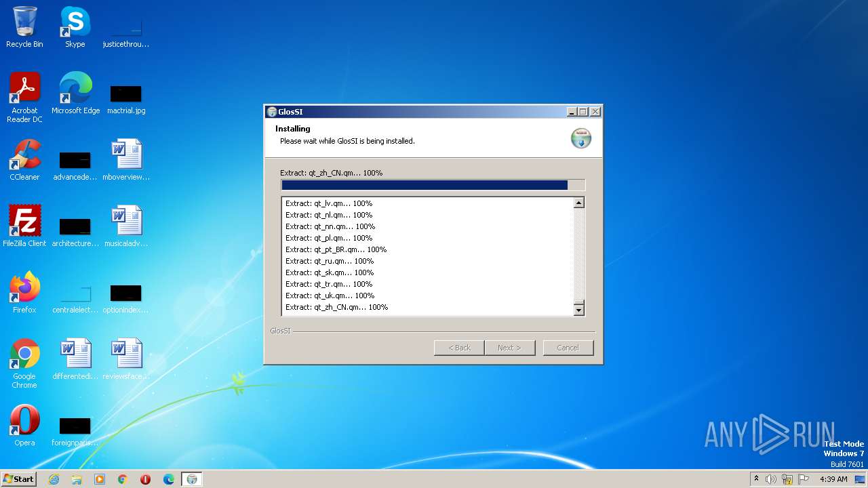868x488 pixels.
Task: Launch Google Chrome desktop shortcut
Action: click(24, 363)
